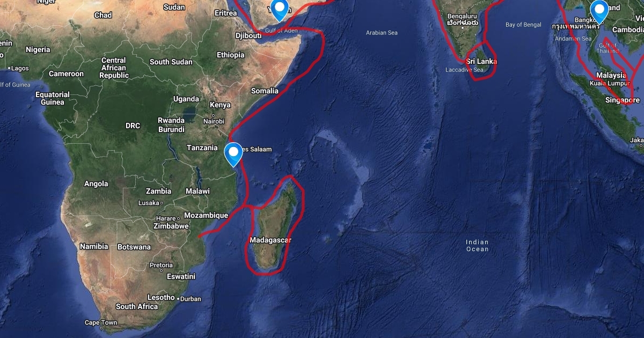Select the Bay of Bengal label
Viewport: 644px width, 338px height.
[x=523, y=25]
